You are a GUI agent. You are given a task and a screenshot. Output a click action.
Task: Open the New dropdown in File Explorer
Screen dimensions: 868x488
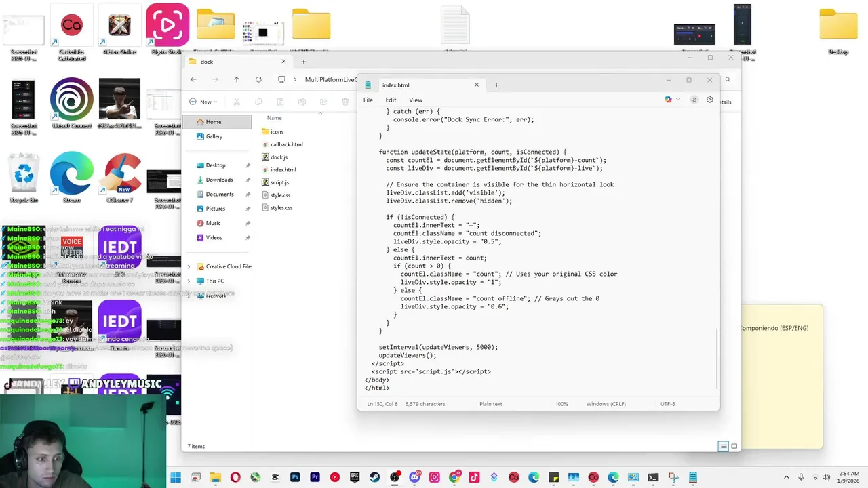pyautogui.click(x=203, y=102)
